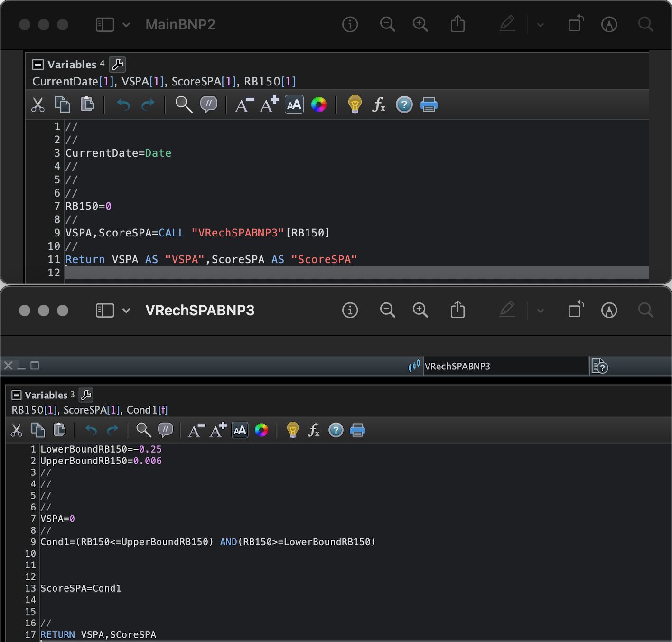Open the function fx library in lower editor

point(313,430)
